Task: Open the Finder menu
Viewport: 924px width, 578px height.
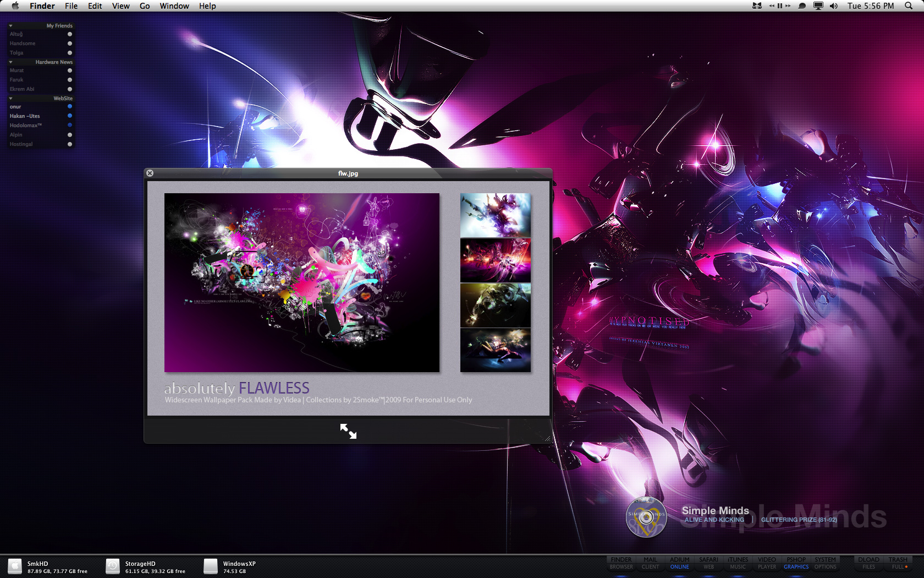Action: point(42,6)
